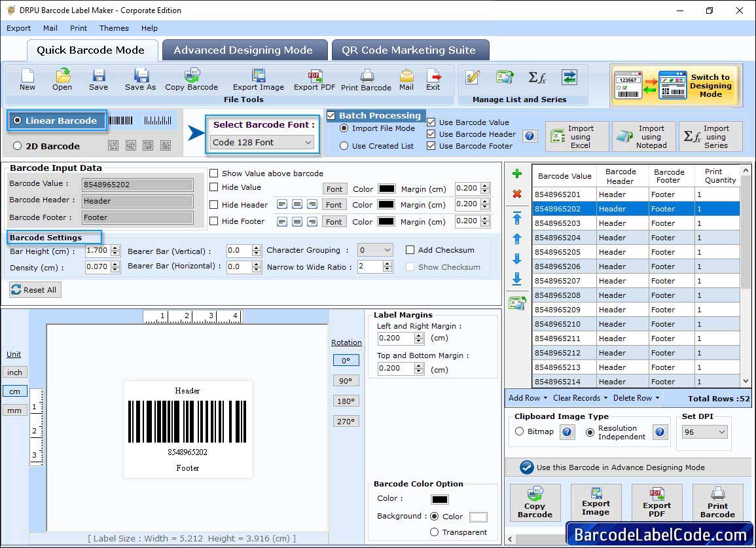This screenshot has width=756, height=548.
Task: Increase Density stepper value
Action: (x=115, y=265)
